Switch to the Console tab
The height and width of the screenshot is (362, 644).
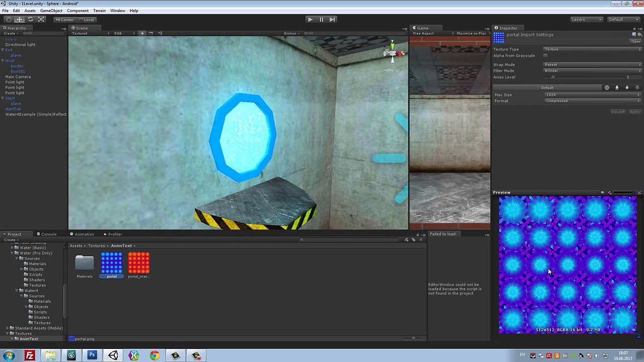46,234
